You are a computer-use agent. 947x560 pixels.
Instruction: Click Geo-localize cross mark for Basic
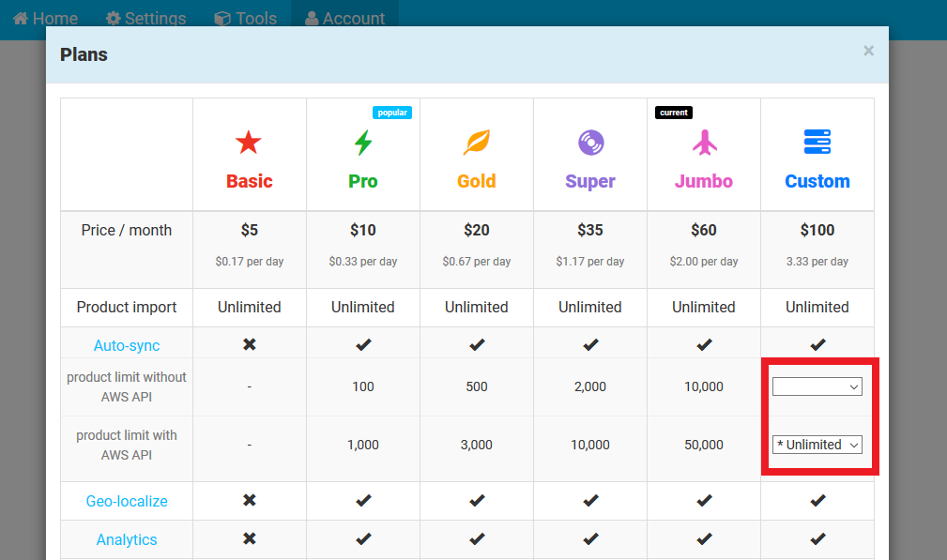[x=250, y=500]
